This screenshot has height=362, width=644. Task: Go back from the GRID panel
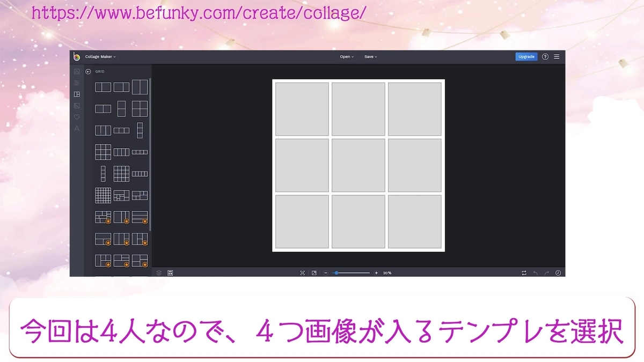point(88,71)
